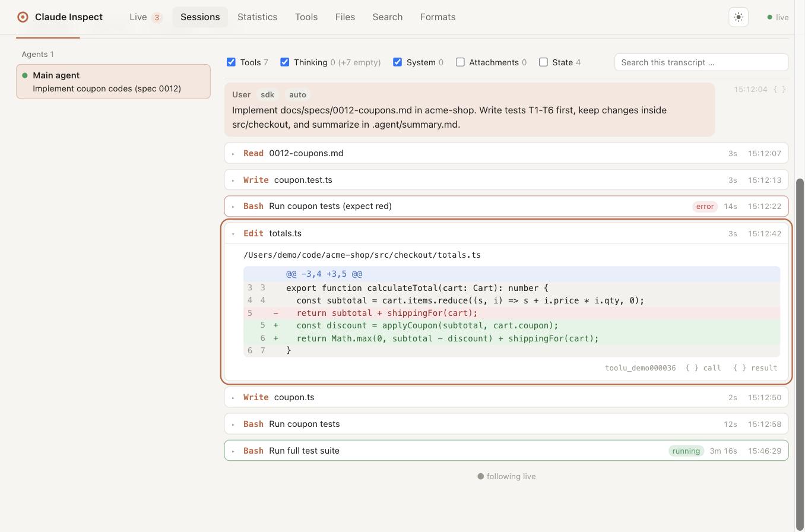Click the totals.ts file path line
This screenshot has width=805, height=532.
(362, 255)
